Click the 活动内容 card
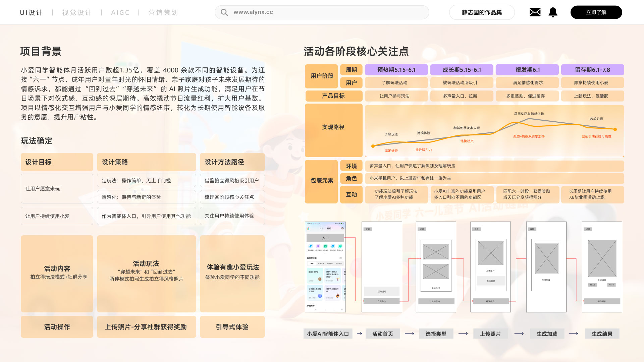The image size is (644, 362). (x=57, y=274)
